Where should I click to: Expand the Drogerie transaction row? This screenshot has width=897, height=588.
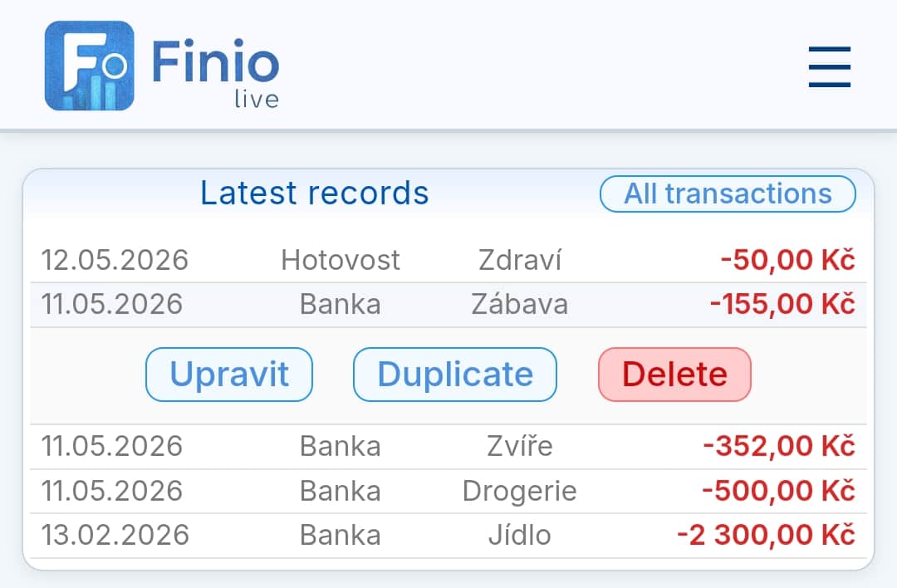pos(448,491)
